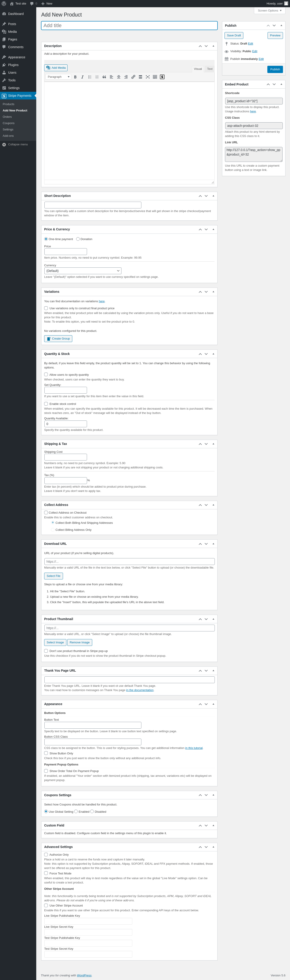Click the italic formatting icon
Screen dimensions: 290x980
click(x=82, y=77)
